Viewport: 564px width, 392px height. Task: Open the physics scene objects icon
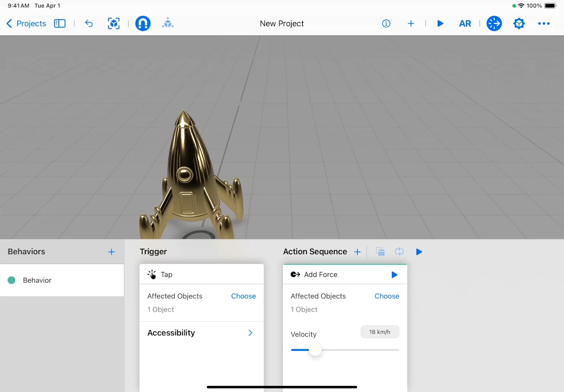pyautogui.click(x=168, y=24)
